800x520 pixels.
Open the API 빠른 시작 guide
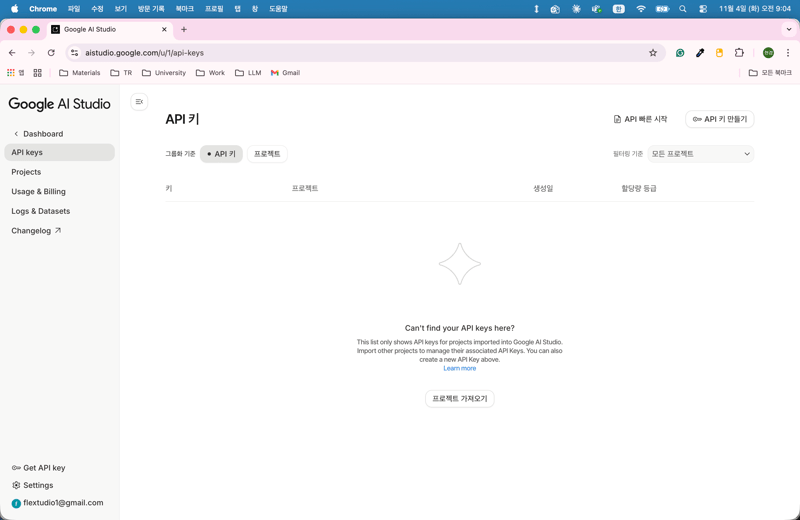point(640,119)
